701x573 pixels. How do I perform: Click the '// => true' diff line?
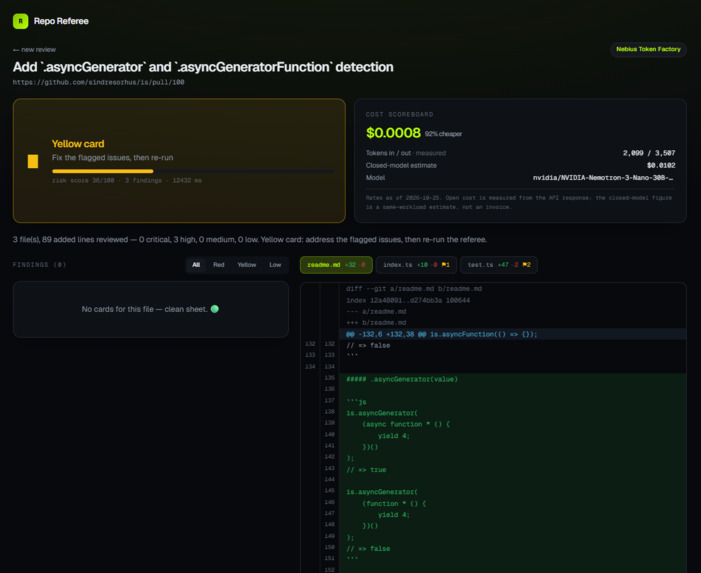point(366,470)
